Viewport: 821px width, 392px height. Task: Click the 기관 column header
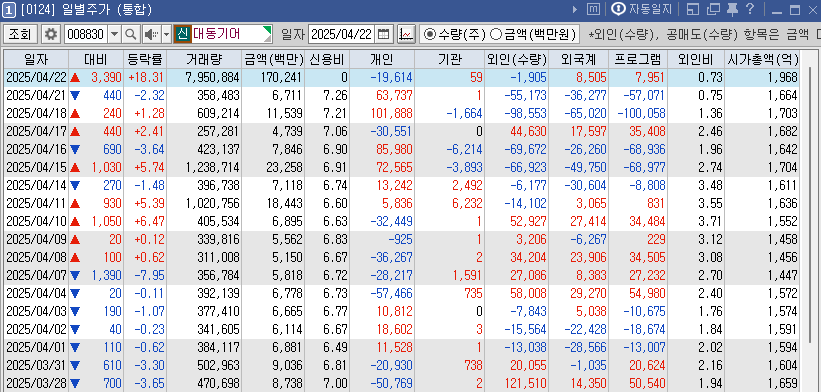tap(450, 59)
